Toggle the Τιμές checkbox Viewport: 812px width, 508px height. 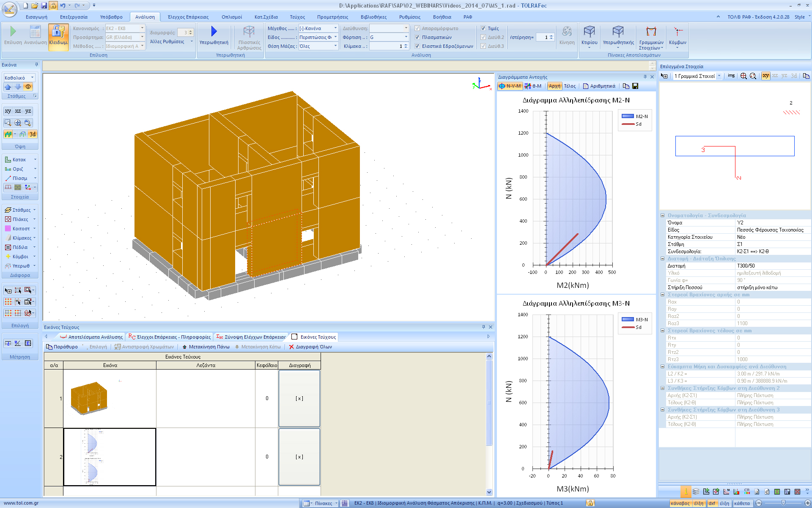[483, 28]
